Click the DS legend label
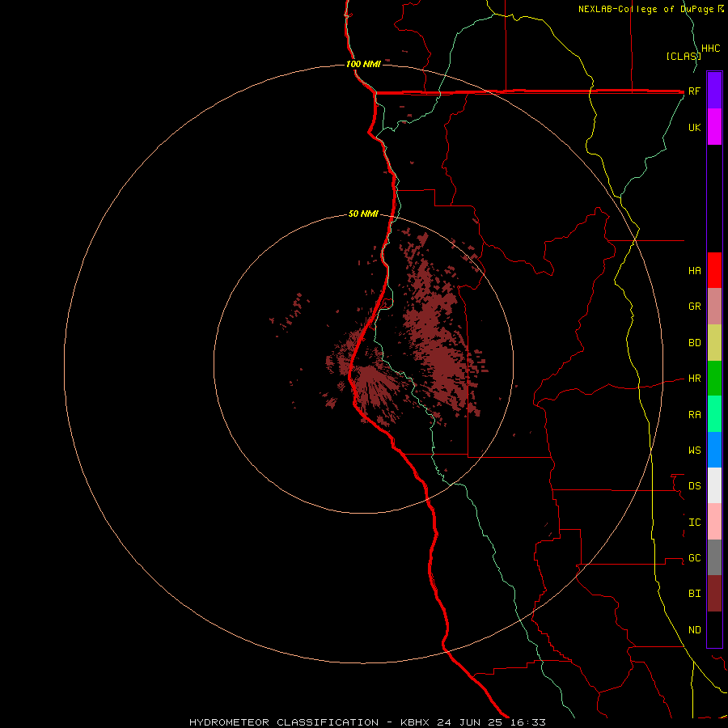 coord(694,486)
